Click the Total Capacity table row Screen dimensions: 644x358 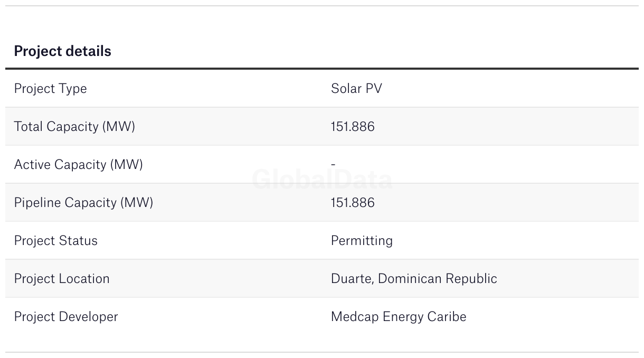click(322, 126)
